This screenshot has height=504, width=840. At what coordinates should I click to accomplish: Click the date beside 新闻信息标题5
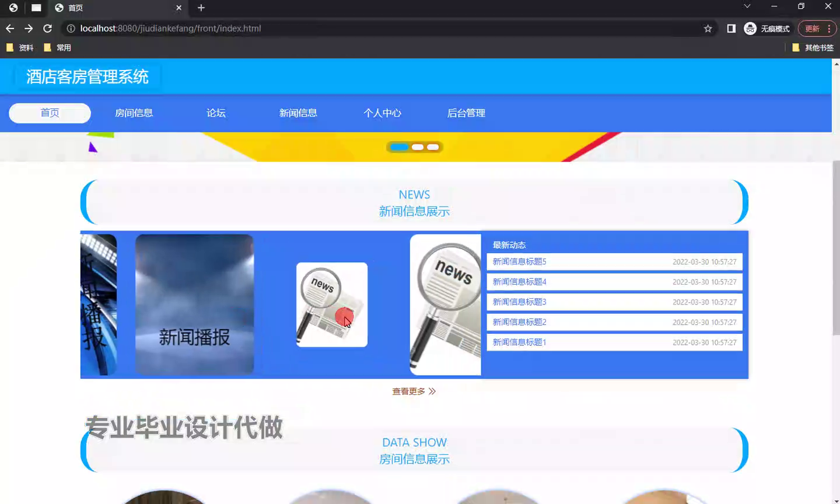pos(705,262)
